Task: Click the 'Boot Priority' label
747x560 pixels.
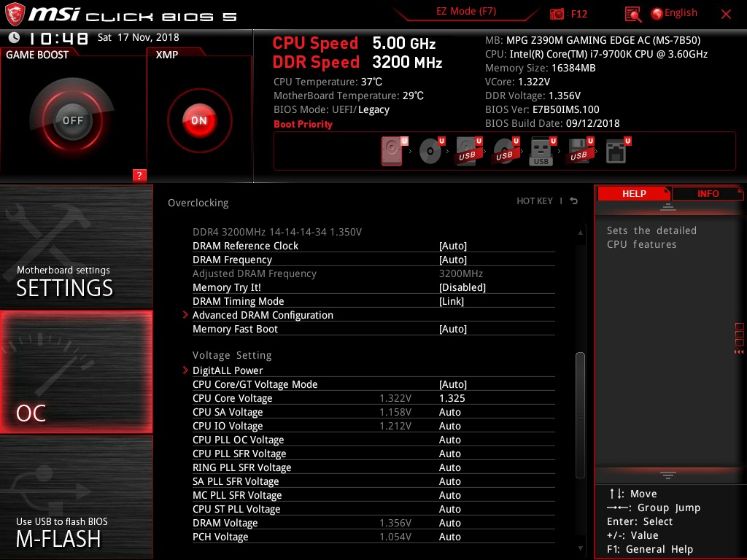Action: (303, 124)
